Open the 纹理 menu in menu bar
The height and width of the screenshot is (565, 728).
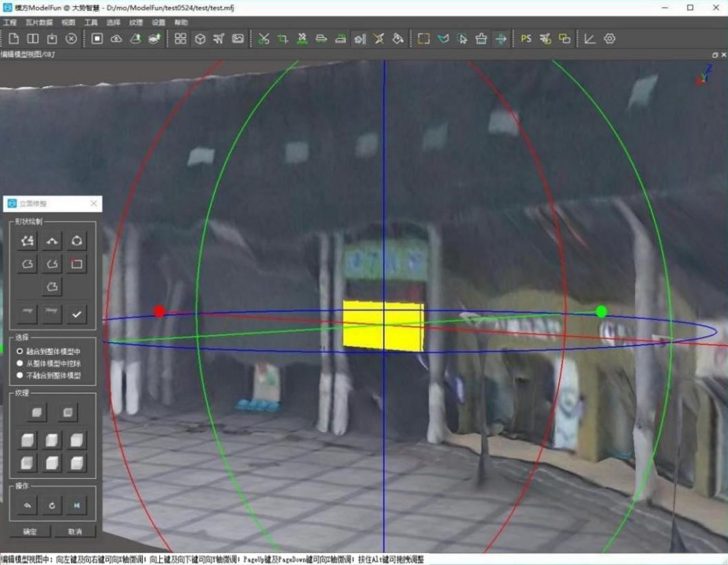tap(136, 22)
